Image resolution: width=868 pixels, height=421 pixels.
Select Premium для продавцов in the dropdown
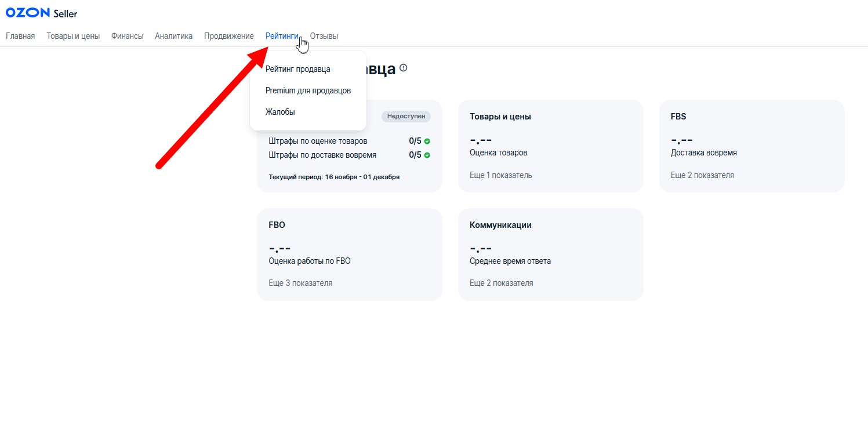(308, 90)
